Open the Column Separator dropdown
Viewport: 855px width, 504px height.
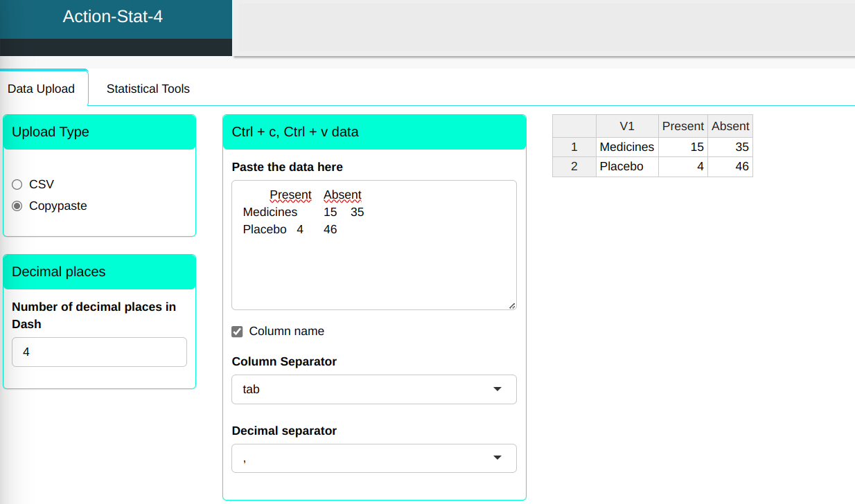(373, 390)
